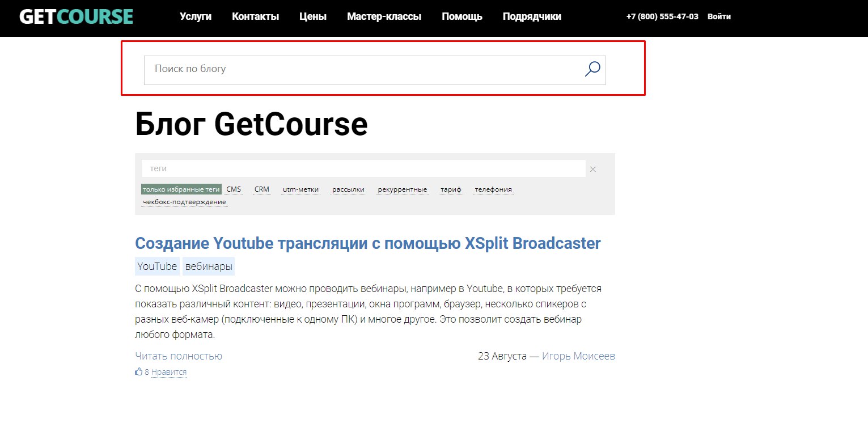This screenshot has height=444, width=868.
Task: Click Читать полностью link
Action: pyautogui.click(x=179, y=356)
